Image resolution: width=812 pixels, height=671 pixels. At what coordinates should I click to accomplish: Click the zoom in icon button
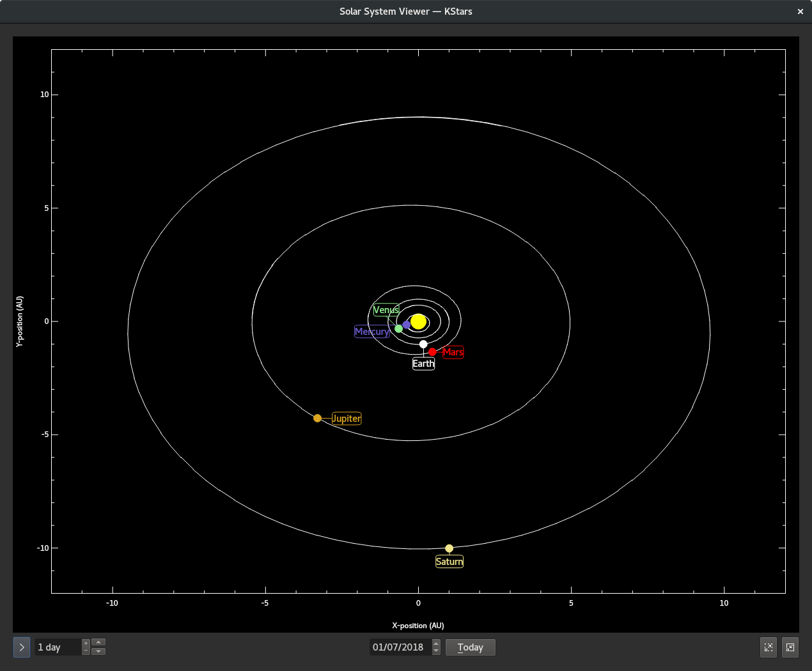pyautogui.click(x=769, y=647)
